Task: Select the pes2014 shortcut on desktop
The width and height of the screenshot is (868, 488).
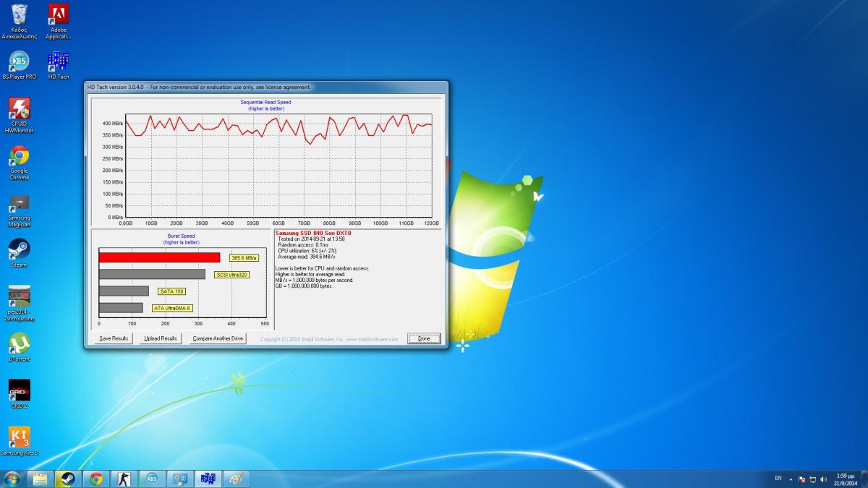Action: (19, 304)
